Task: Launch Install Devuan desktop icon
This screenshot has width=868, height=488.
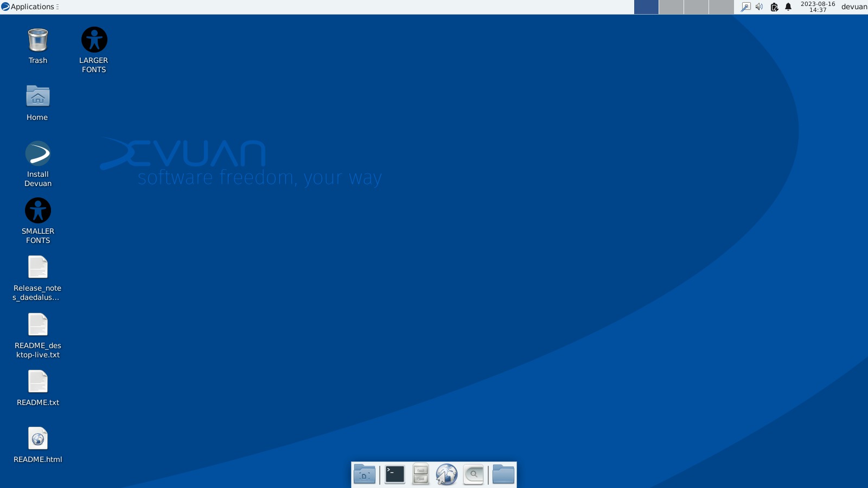Action: coord(38,153)
